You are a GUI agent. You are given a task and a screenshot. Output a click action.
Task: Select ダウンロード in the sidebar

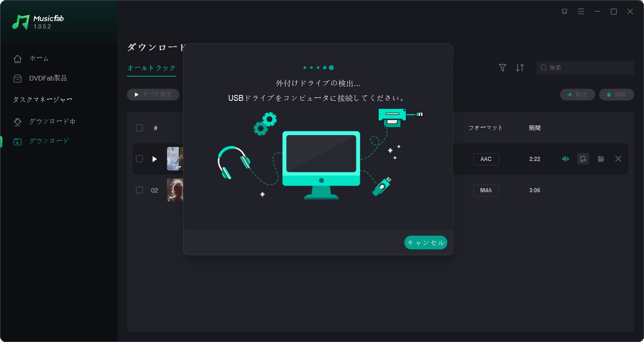click(x=49, y=141)
